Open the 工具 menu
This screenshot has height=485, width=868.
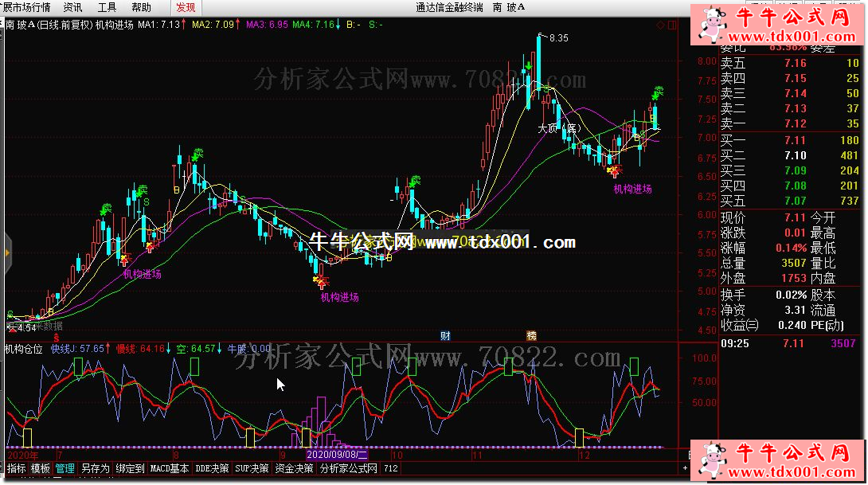(x=107, y=7)
